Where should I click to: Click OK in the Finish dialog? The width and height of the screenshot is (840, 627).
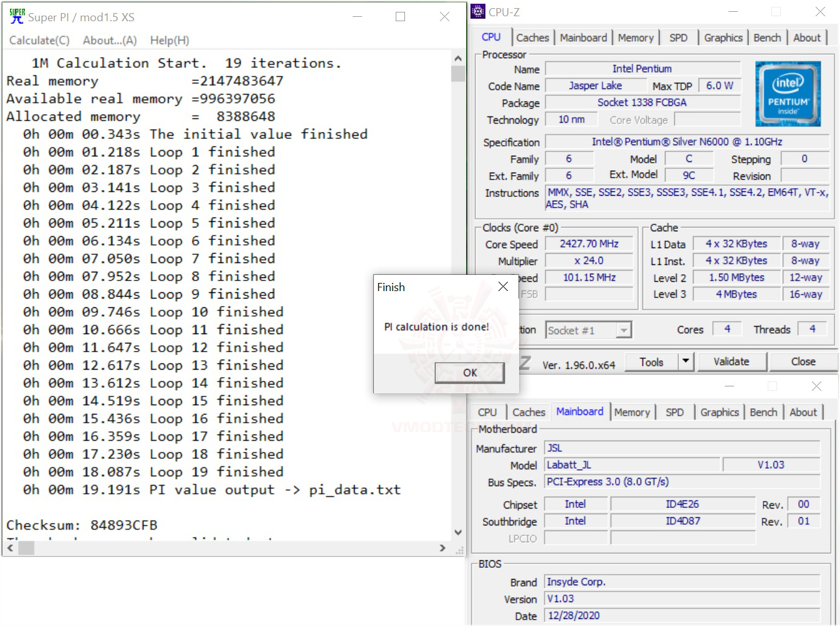tap(470, 373)
